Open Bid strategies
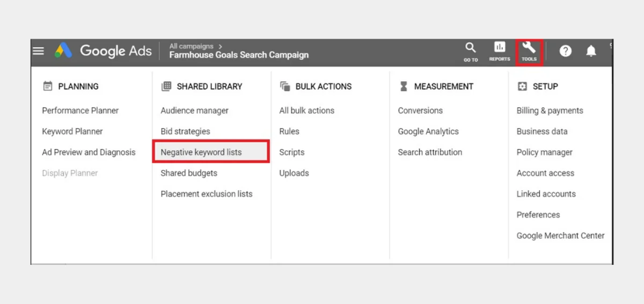Screen dimensions: 644x304 (186, 132)
